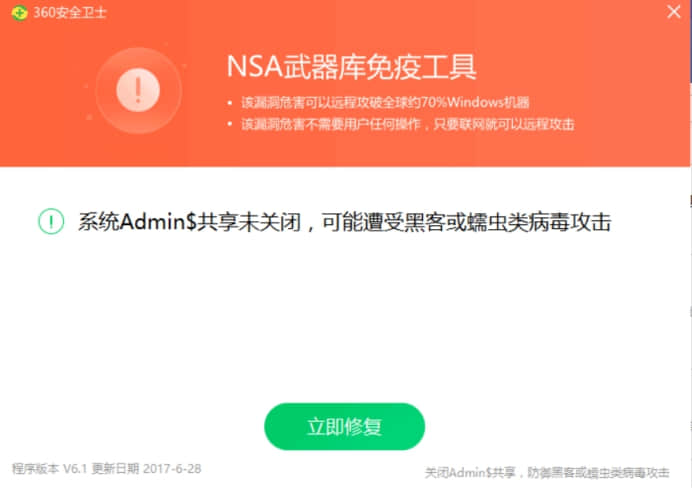Select the 360安全卫士 title text
Viewport: 692px width, 488px height.
click(x=70, y=12)
